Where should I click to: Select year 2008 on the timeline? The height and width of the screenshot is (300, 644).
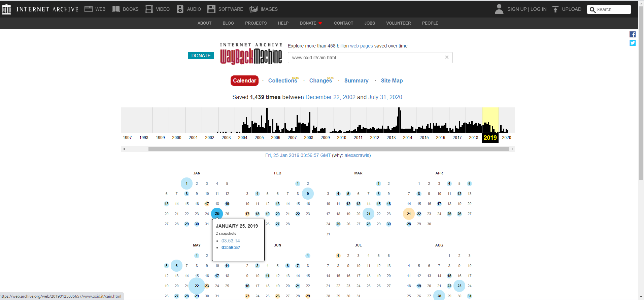(x=308, y=138)
